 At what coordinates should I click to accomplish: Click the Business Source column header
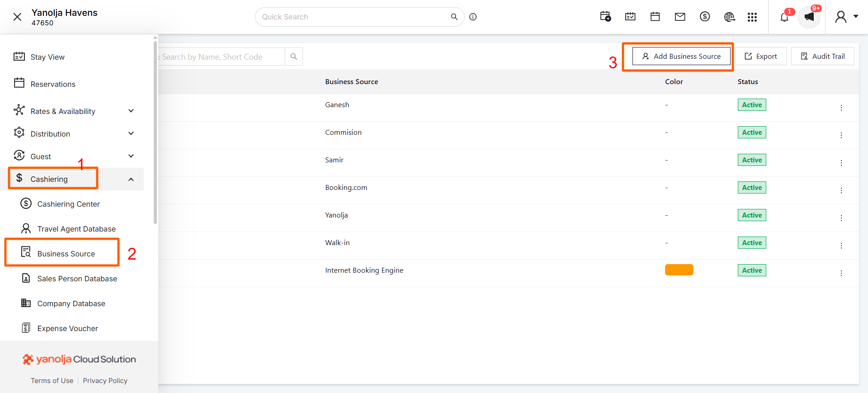(352, 82)
